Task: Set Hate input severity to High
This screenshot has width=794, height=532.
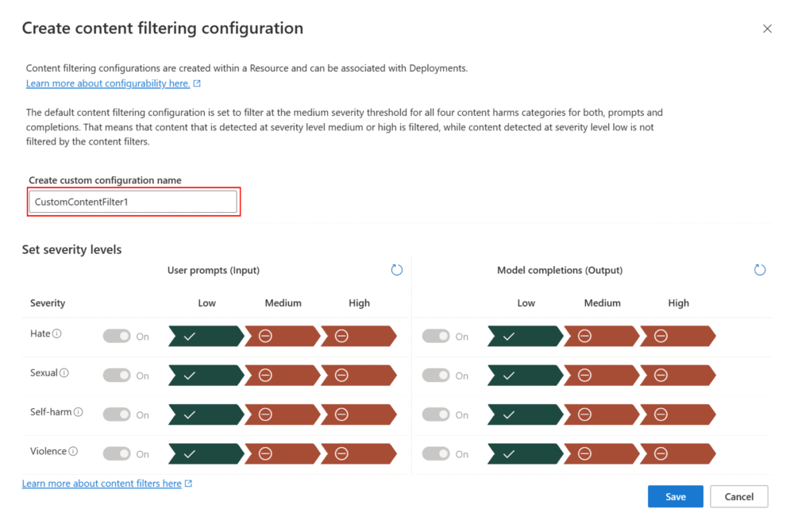Action: [x=359, y=336]
